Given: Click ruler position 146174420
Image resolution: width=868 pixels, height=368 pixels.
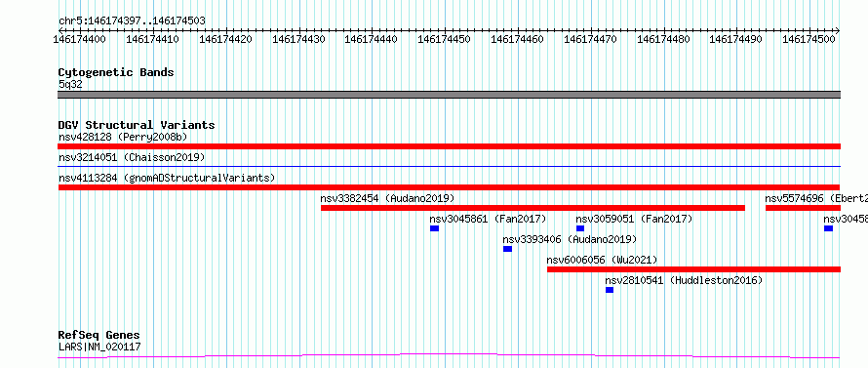Looking at the screenshot, I should [x=225, y=39].
